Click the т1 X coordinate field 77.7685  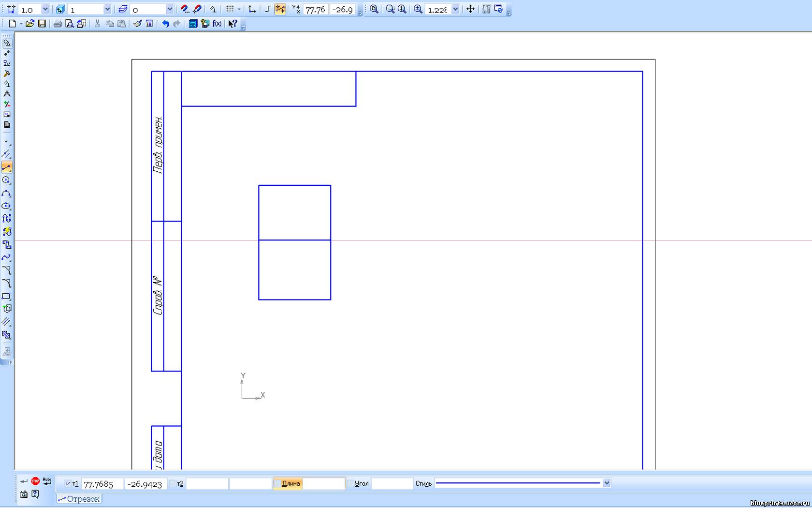point(102,484)
